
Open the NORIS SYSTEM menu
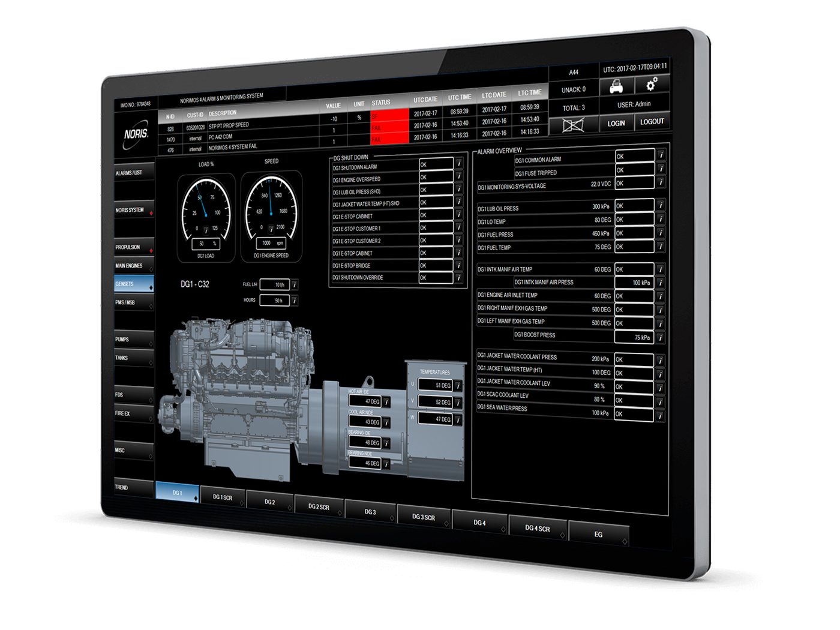[134, 209]
